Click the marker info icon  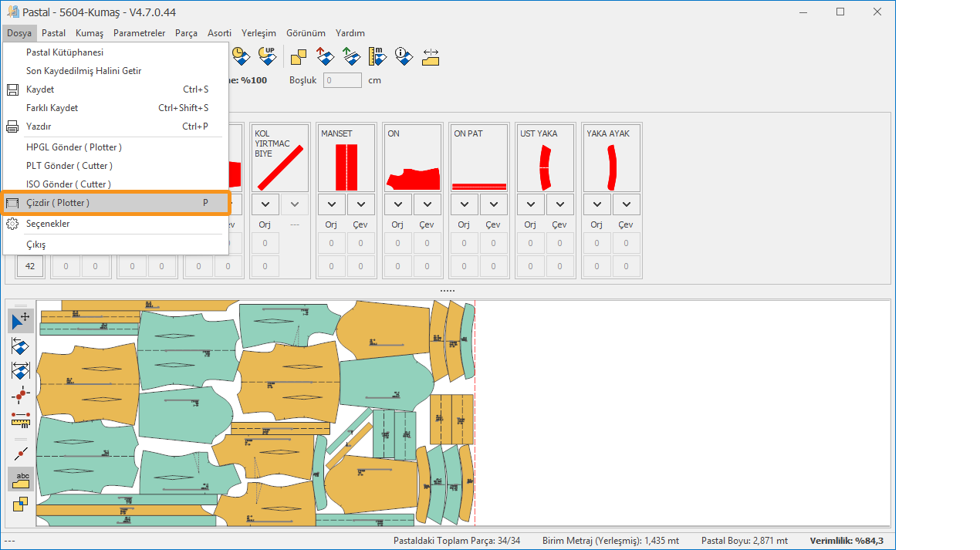(404, 56)
